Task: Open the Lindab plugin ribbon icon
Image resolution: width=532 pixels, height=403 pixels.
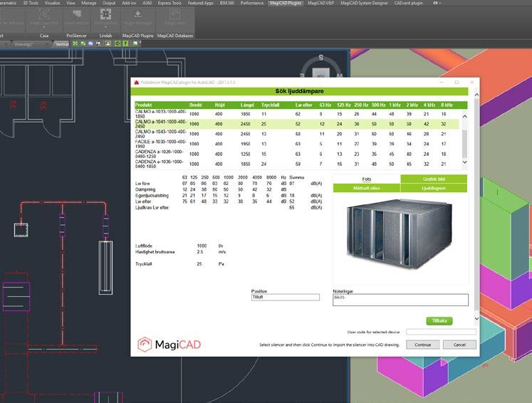Action: point(105,15)
